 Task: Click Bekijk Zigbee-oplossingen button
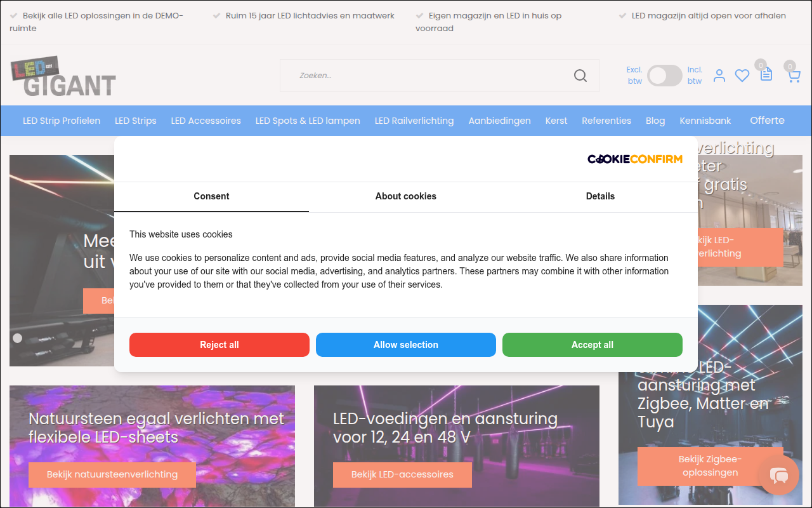point(710,466)
